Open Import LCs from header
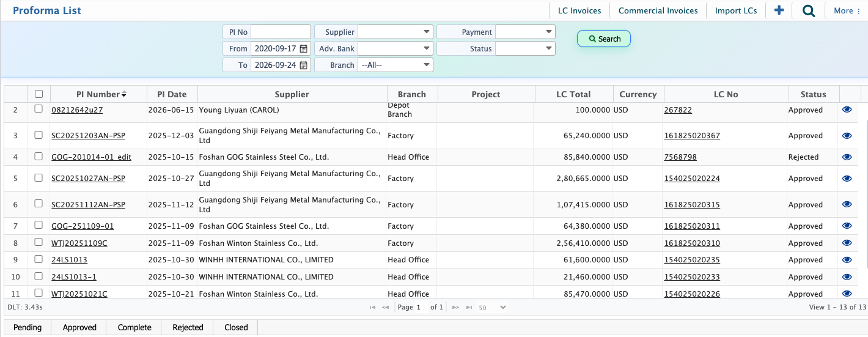Image resolution: width=868 pixels, height=337 pixels. tap(736, 10)
